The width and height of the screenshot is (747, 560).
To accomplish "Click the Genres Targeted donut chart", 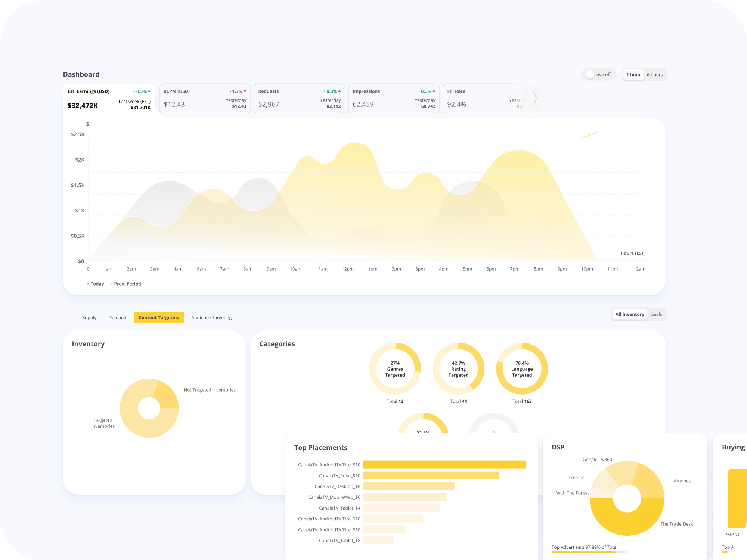I will 395,368.
